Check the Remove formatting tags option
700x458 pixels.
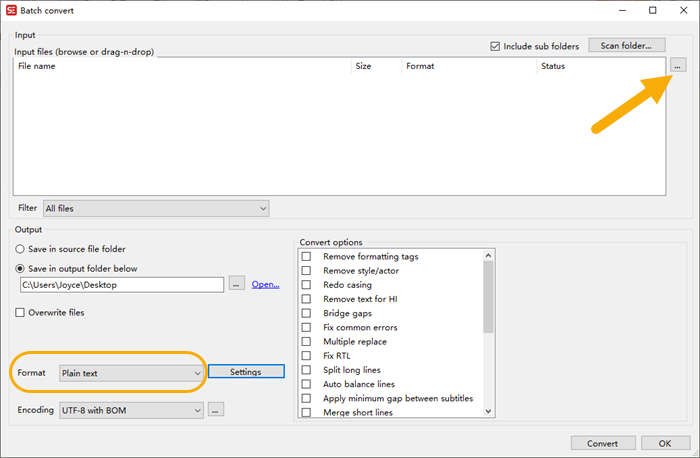[x=307, y=257]
